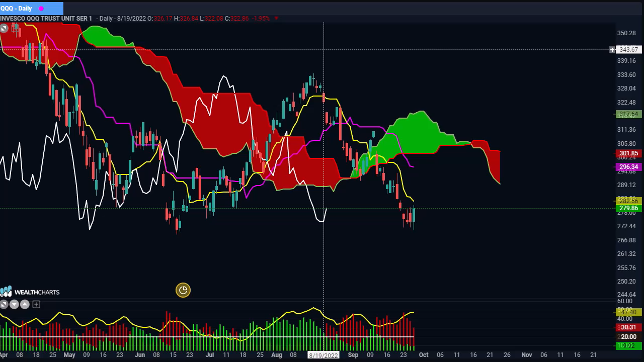
Task: Click the May label on time axis
Action: pyautogui.click(x=69, y=355)
